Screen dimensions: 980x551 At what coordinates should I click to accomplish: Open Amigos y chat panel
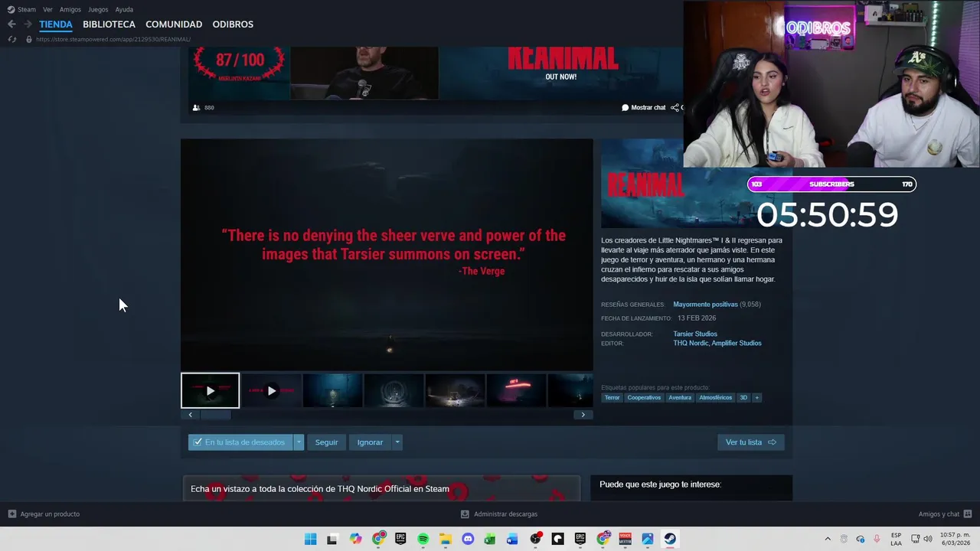coord(945,514)
